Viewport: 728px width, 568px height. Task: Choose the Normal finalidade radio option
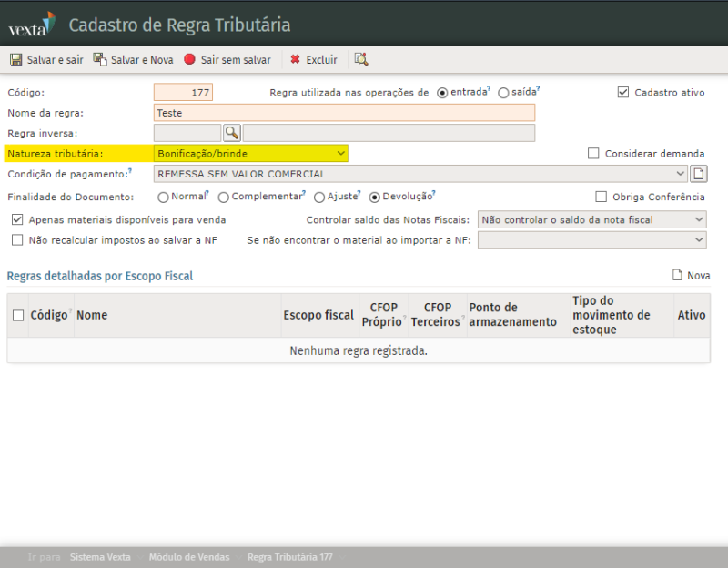coord(163,197)
